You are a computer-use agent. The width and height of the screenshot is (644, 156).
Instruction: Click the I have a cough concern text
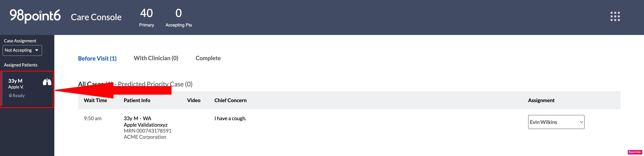tap(230, 118)
